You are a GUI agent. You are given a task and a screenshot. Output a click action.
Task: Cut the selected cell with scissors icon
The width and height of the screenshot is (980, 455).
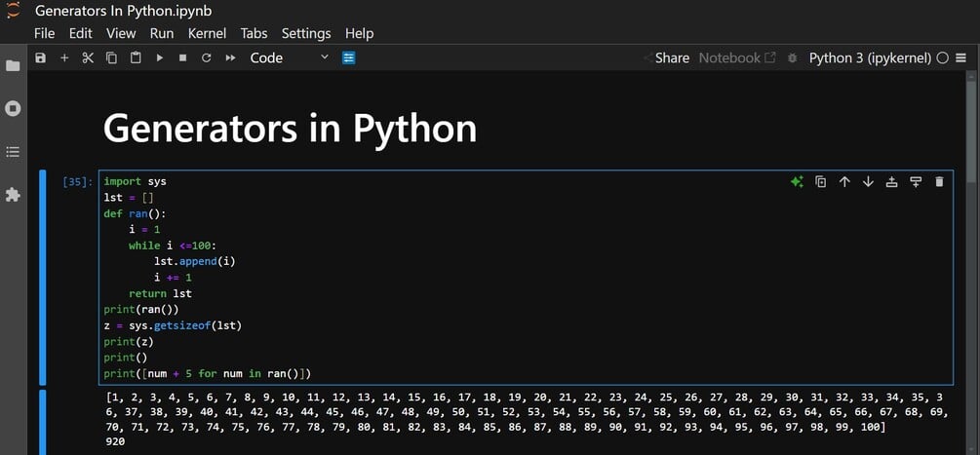tap(88, 58)
